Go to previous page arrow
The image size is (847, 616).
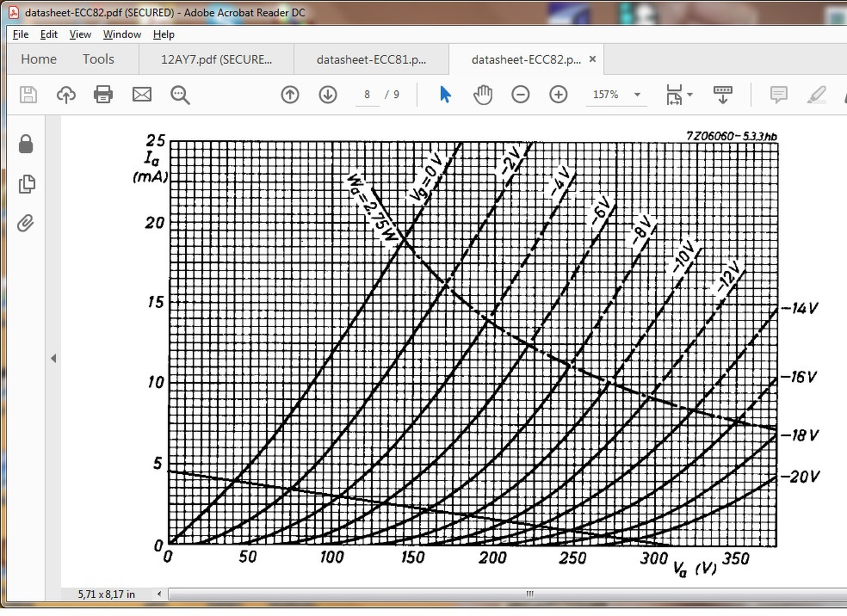pyautogui.click(x=290, y=95)
